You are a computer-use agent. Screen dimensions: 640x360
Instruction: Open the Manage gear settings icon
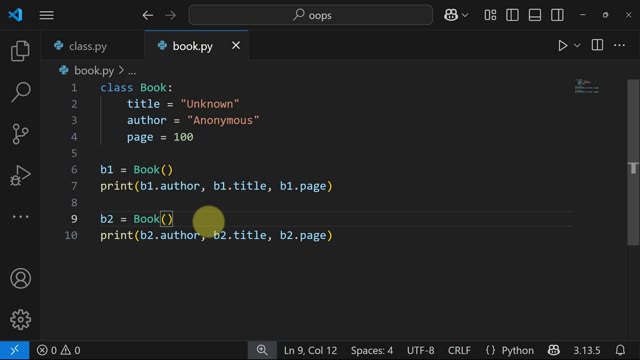coord(20,320)
